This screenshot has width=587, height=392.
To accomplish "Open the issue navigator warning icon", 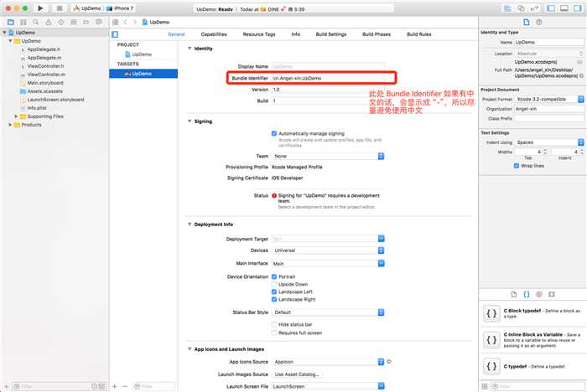I will (49, 23).
